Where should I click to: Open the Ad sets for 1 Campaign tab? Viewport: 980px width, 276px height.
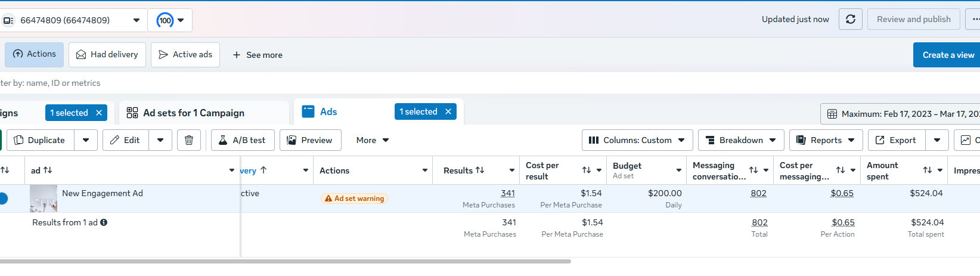[204, 113]
